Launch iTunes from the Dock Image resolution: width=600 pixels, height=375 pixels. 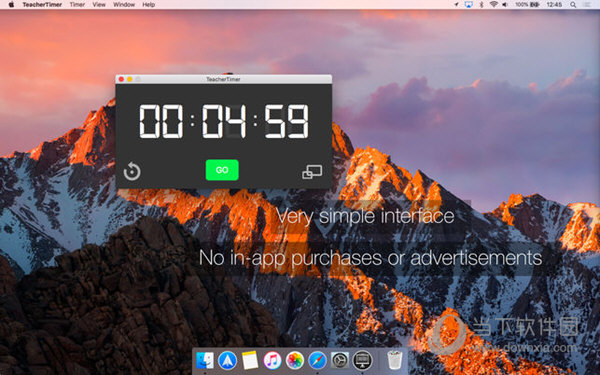272,360
